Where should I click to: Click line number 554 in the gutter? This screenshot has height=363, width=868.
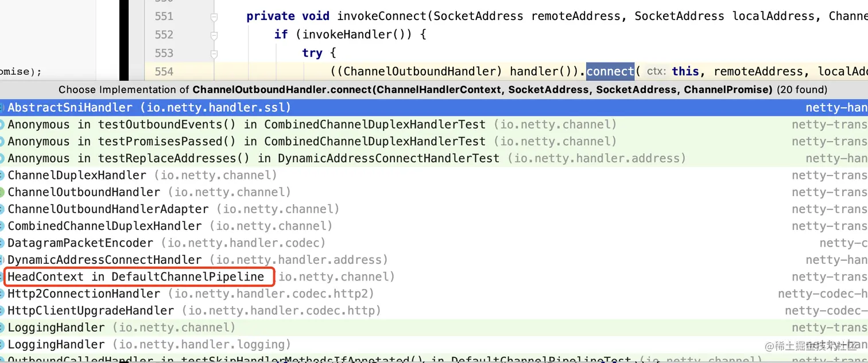coord(164,72)
